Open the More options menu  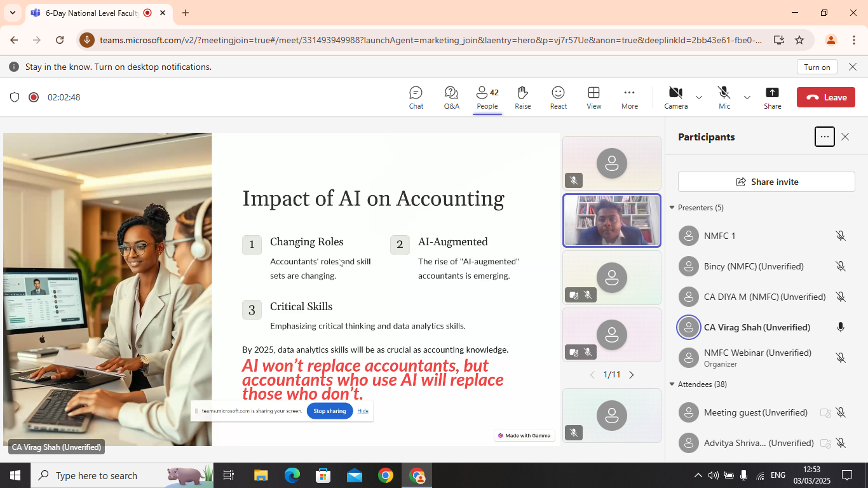(x=629, y=98)
